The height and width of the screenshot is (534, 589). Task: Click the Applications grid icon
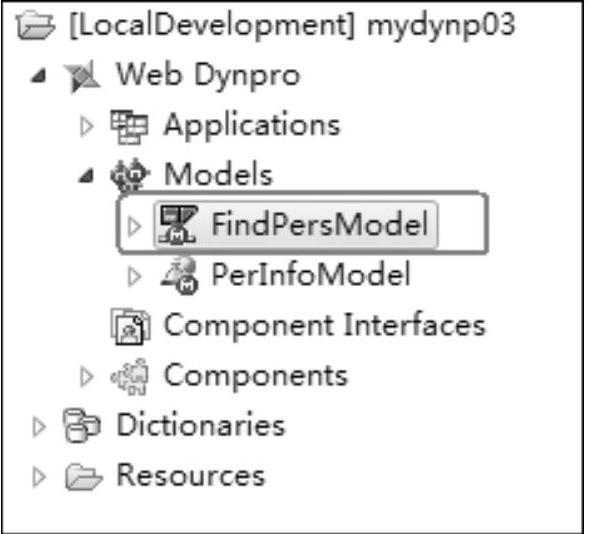pos(129,127)
